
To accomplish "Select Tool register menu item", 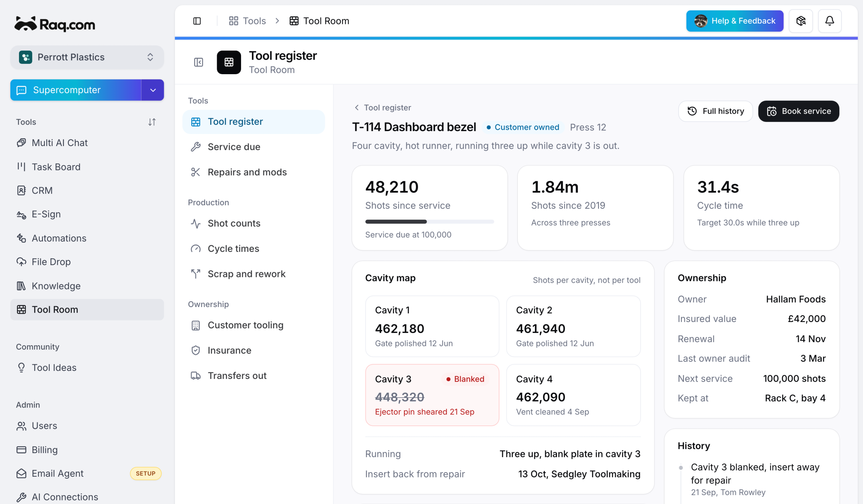I will (x=253, y=122).
